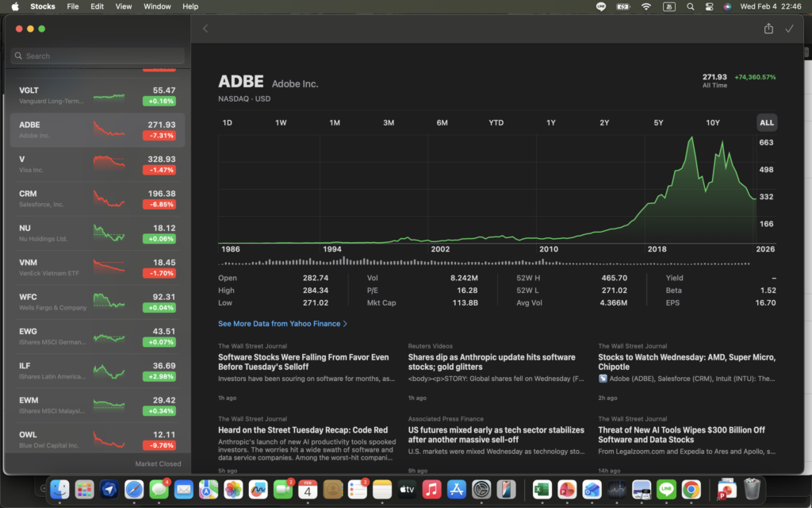
Task: Switch chart range to 5Y
Action: click(x=658, y=123)
